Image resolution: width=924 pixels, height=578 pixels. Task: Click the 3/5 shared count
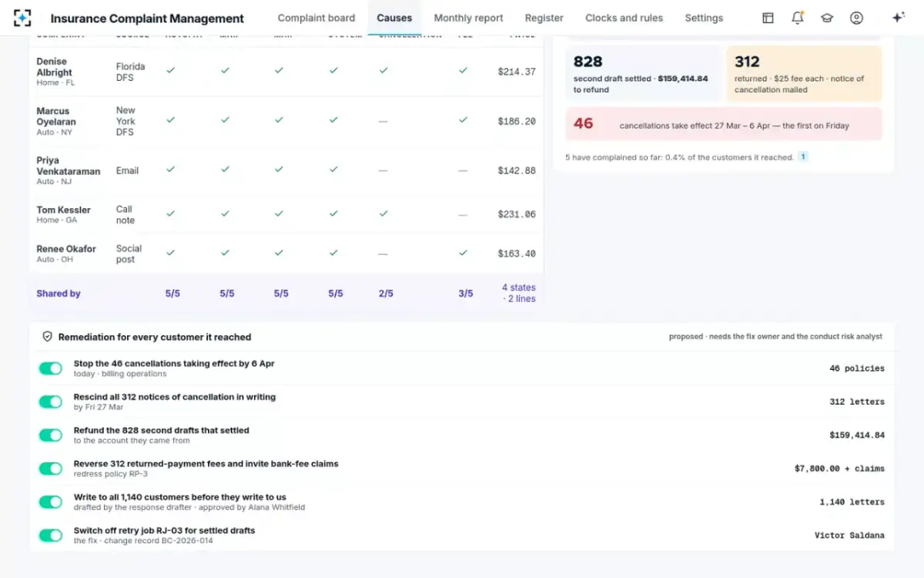(x=466, y=294)
